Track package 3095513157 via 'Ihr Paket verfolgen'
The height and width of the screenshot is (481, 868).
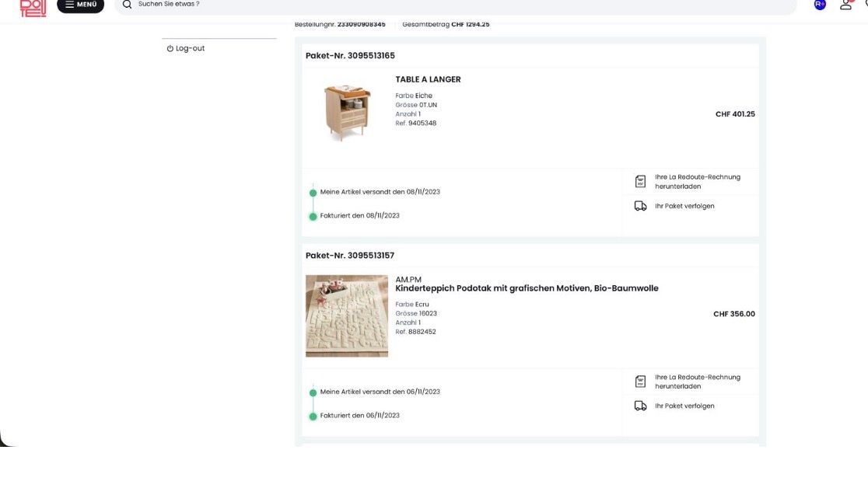684,406
